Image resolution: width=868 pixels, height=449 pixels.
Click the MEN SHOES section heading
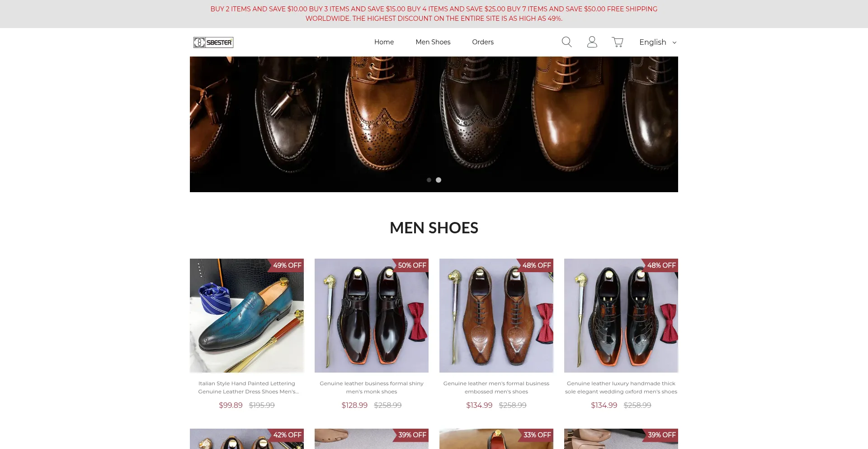[x=434, y=228]
